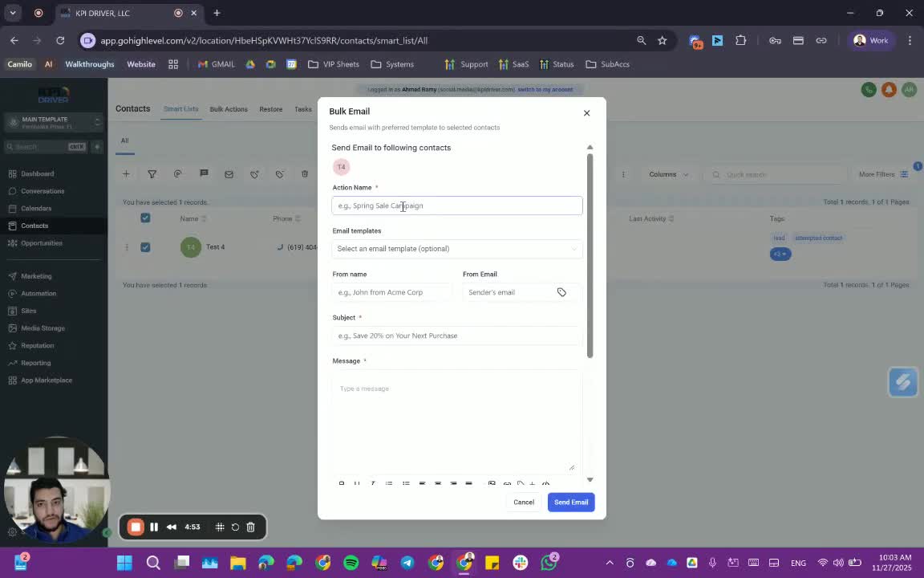
Task: Click the Action Name input field
Action: click(456, 206)
